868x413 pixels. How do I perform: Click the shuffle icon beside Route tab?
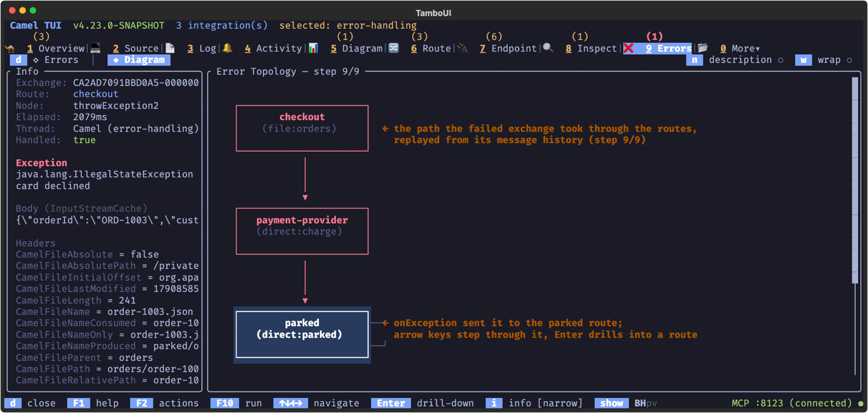coord(394,48)
